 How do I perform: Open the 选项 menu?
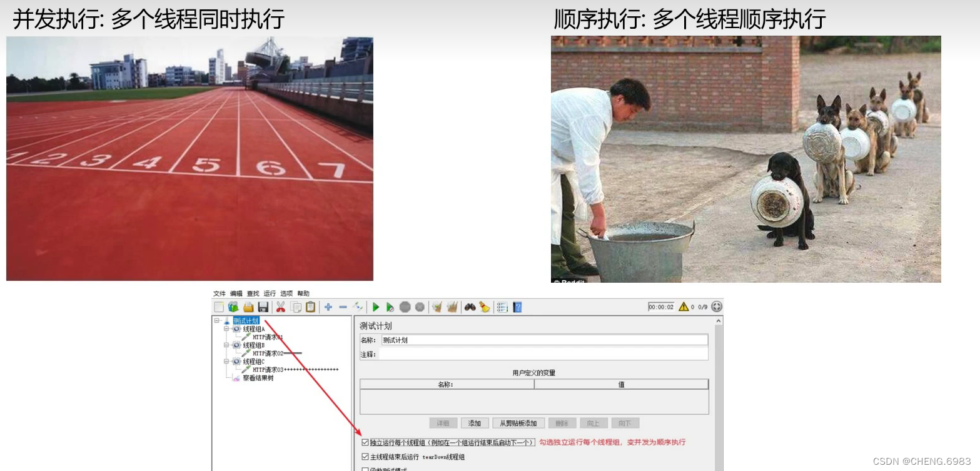click(286, 293)
